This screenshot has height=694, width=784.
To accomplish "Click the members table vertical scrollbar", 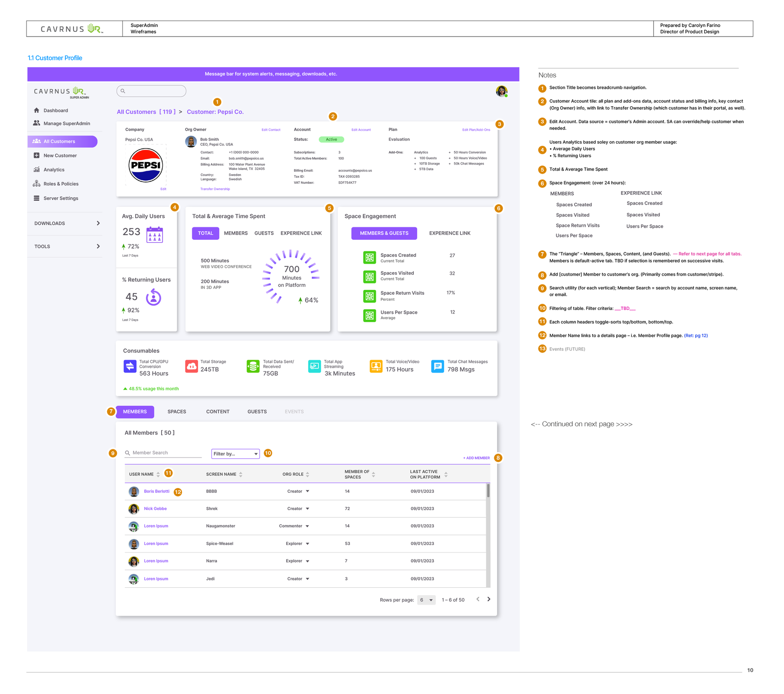I will coord(488,535).
